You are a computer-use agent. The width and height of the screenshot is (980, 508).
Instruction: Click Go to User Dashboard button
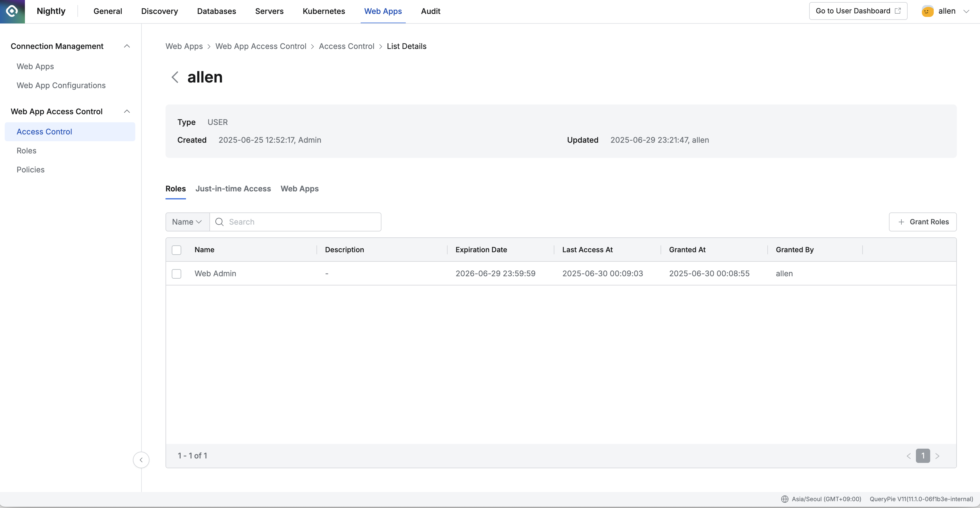858,11
